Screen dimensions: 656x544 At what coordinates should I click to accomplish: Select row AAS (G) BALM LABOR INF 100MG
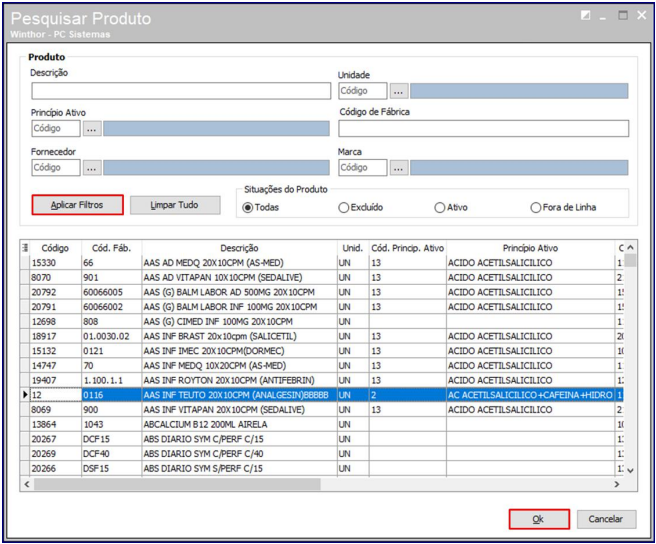(x=322, y=307)
